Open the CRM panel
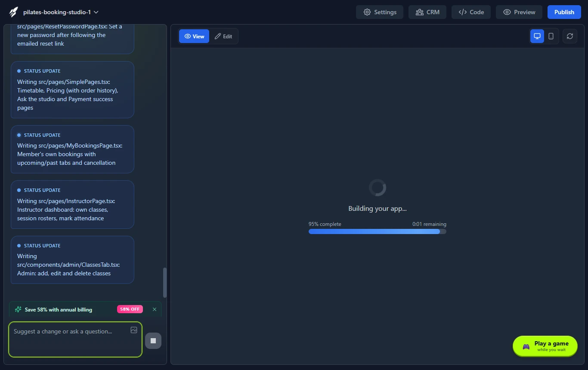Image resolution: width=588 pixels, height=370 pixels. [427, 12]
